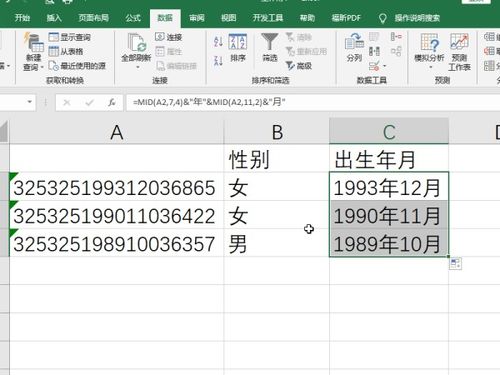Click 预测工作表 (Forecast Sheet)
Screen dimensions: 500x375
click(459, 52)
